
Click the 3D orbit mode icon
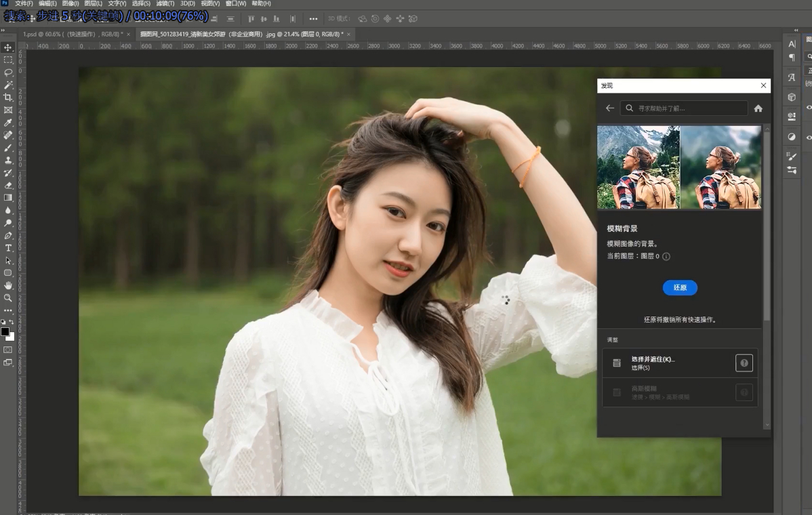click(x=363, y=18)
